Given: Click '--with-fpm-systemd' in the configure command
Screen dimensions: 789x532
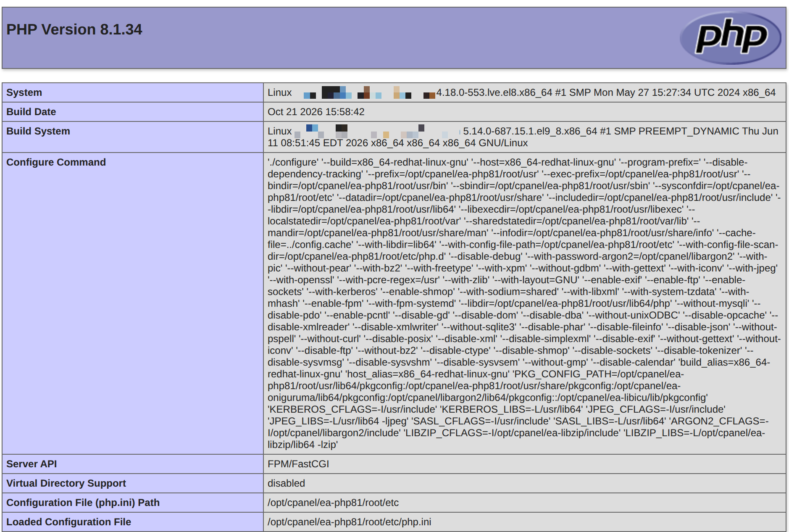Looking at the screenshot, I should (x=411, y=303).
